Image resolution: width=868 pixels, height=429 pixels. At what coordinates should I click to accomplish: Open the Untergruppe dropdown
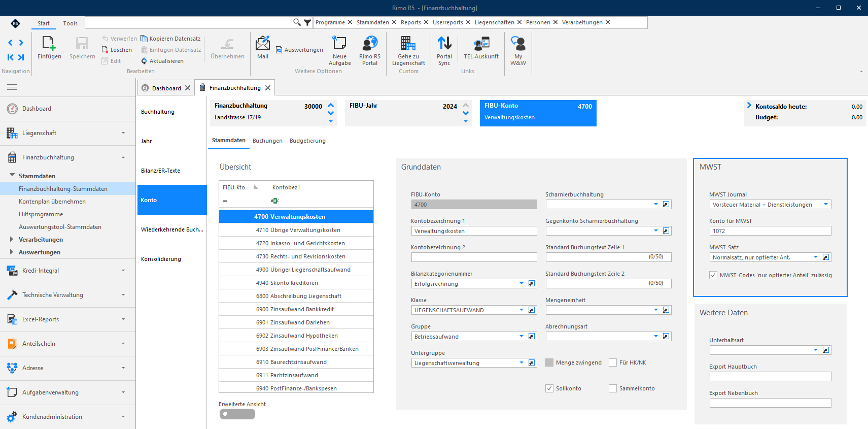522,363
